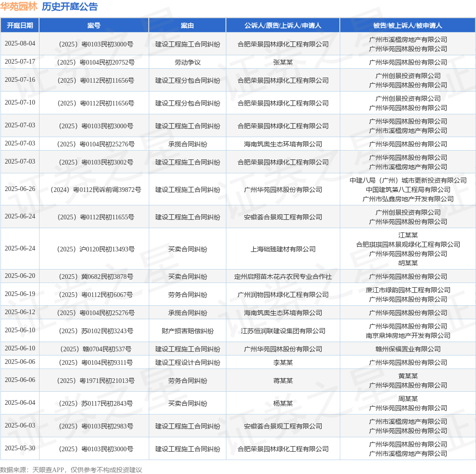The height and width of the screenshot is (474, 476).
Task: Select the 建设工程设计合同纠纷 cause cell
Action: click(x=188, y=362)
